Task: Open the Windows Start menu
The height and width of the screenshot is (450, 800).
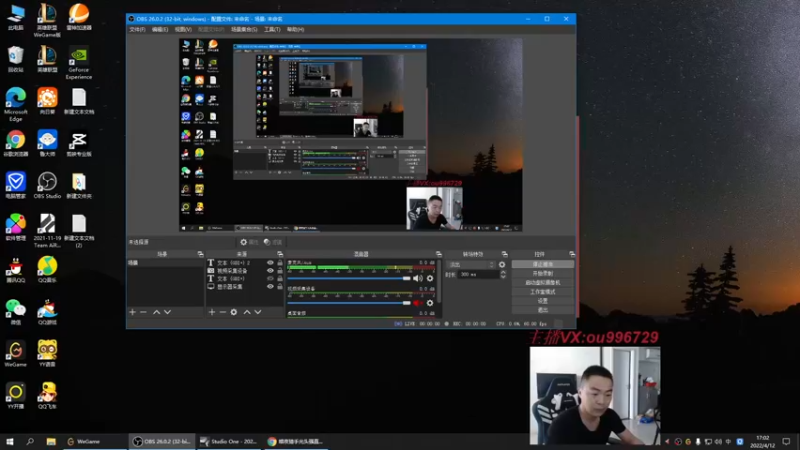Action: (10, 441)
